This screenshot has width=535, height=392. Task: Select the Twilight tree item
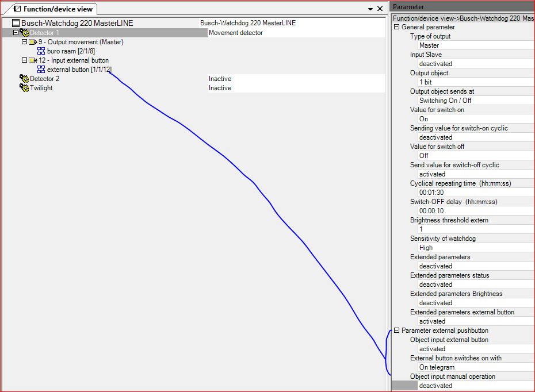41,88
